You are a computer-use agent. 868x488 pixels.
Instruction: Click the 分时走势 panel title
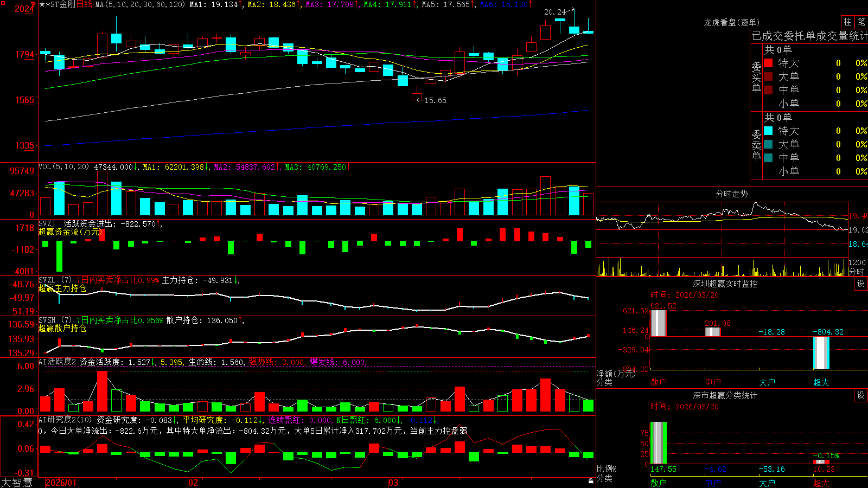tap(731, 194)
